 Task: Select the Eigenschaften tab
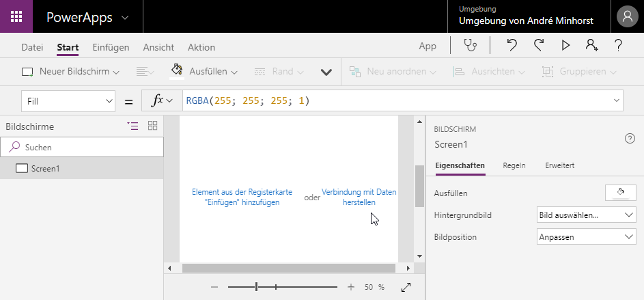pos(460,165)
